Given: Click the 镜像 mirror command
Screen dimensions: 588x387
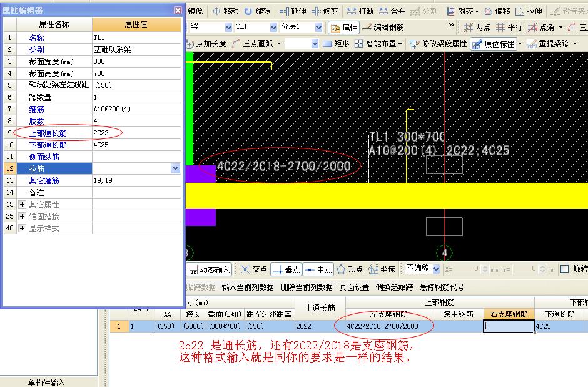Looking at the screenshot, I should point(195,11).
